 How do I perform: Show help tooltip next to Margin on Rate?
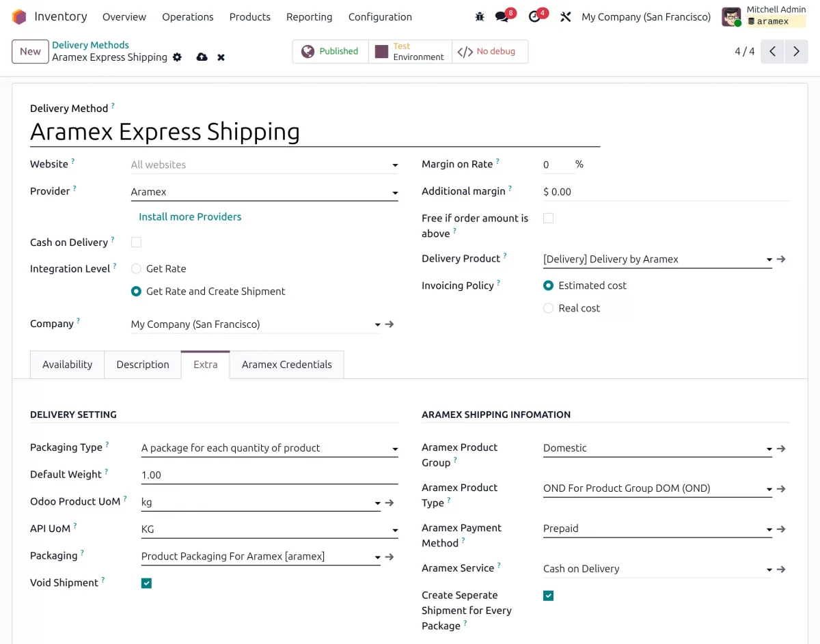click(x=497, y=161)
